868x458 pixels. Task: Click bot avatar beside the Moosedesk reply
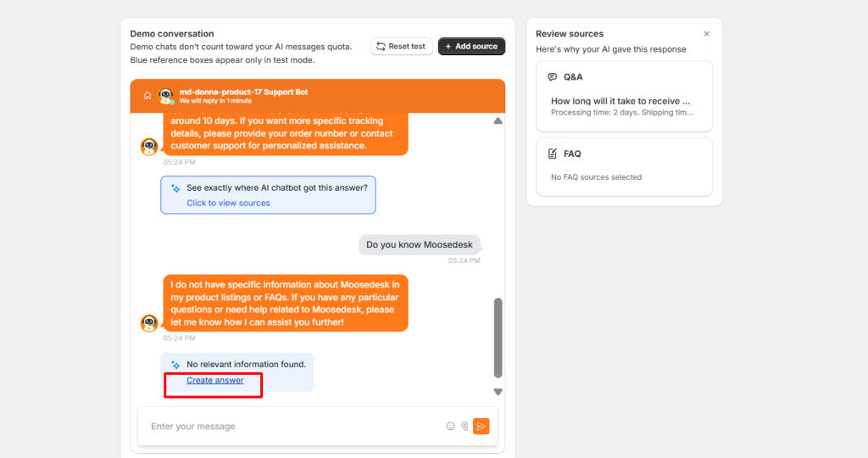[149, 322]
